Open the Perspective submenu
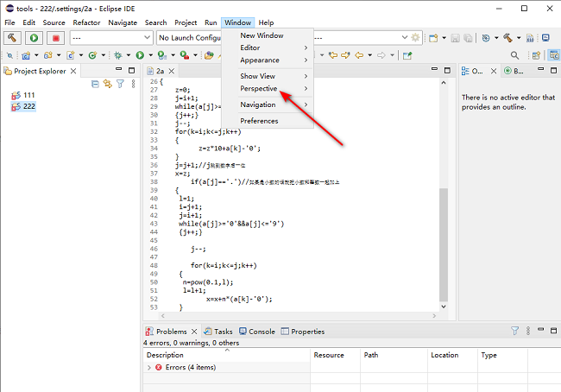Image resolution: width=561 pixels, height=392 pixels. (259, 89)
